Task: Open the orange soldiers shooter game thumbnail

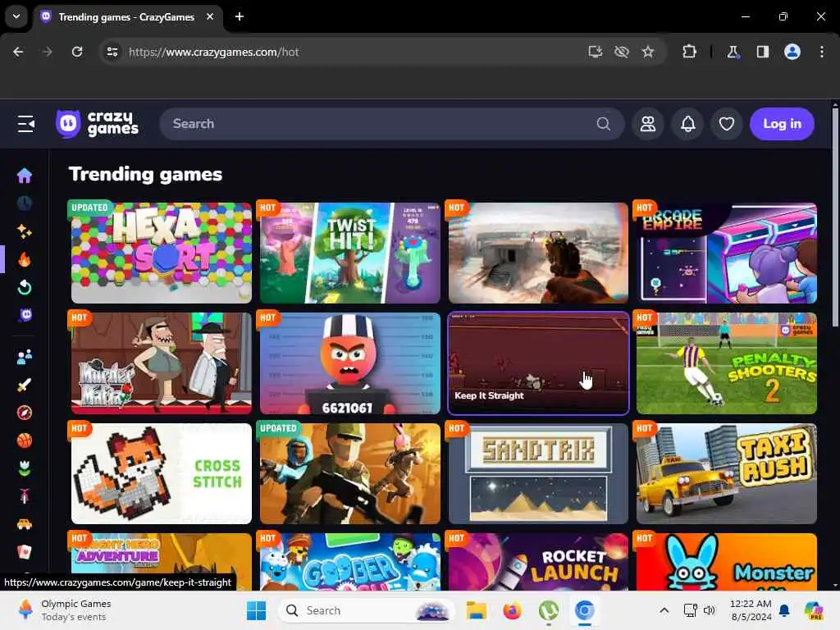Action: tap(349, 473)
